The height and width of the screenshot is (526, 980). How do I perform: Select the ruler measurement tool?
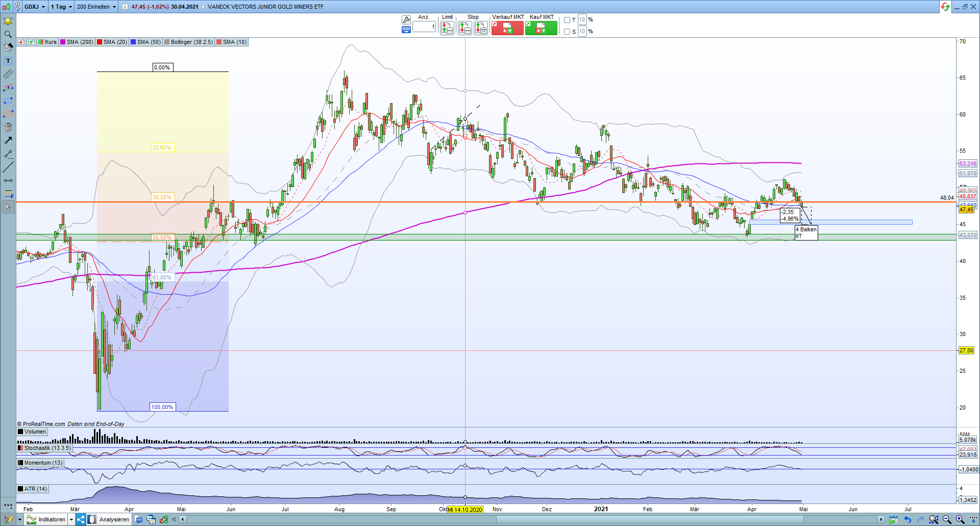[x=8, y=74]
